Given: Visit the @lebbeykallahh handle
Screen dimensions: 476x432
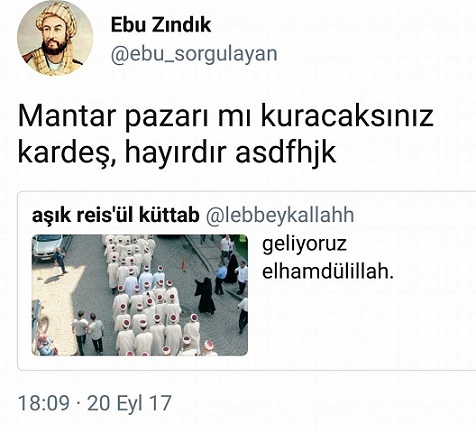Looking at the screenshot, I should (280, 215).
